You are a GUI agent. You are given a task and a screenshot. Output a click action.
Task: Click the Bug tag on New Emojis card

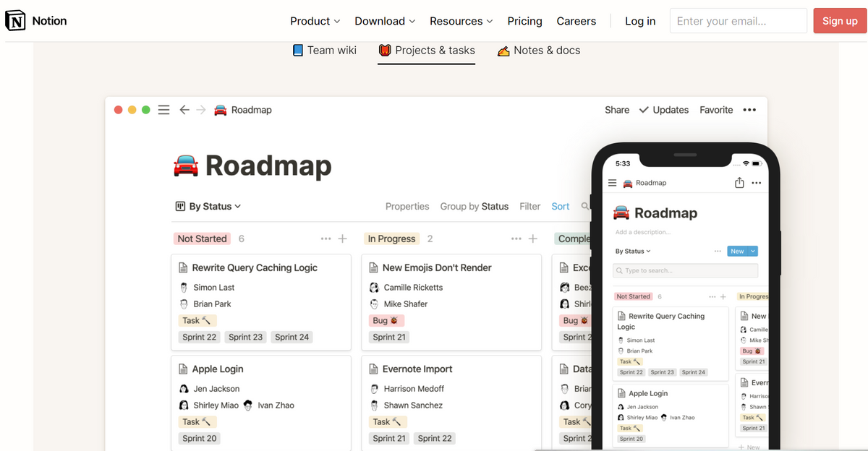[x=386, y=320]
